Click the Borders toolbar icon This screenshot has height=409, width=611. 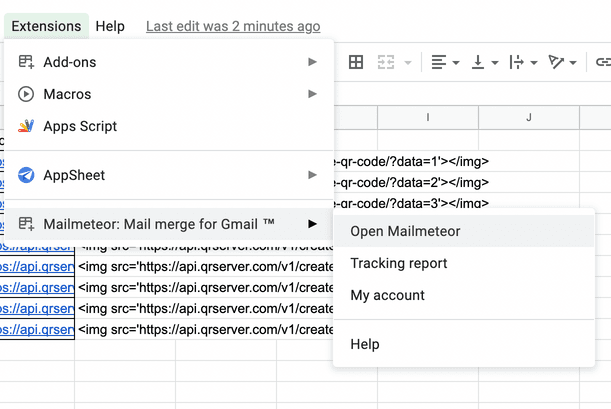pos(356,62)
